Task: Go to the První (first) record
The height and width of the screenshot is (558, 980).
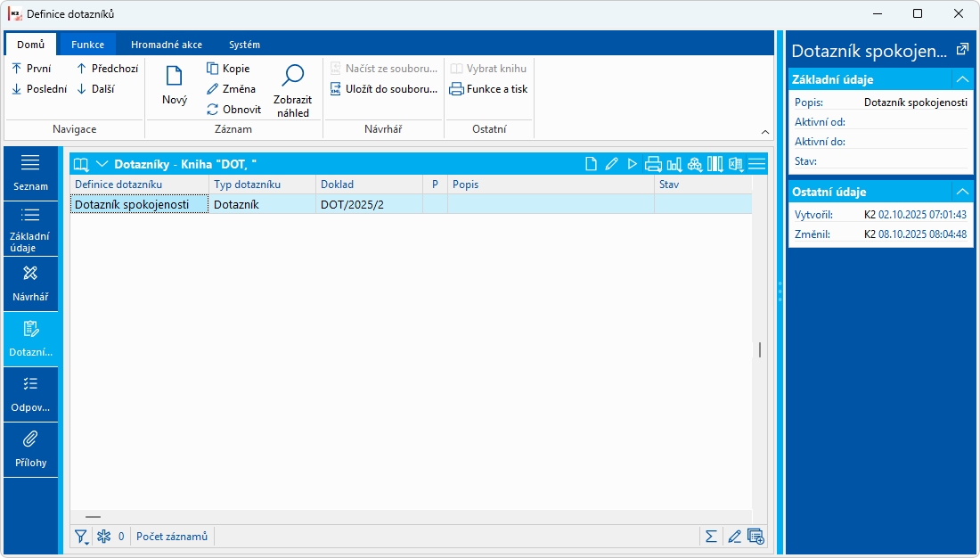Action: (x=31, y=68)
